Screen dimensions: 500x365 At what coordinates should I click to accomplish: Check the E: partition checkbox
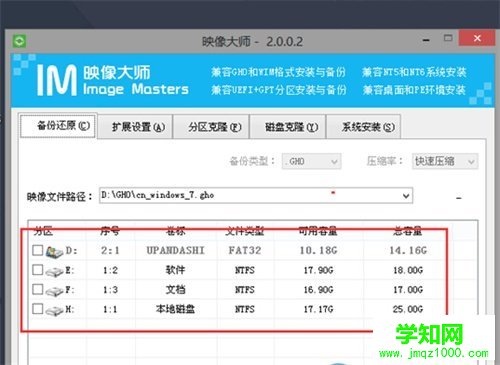coord(38,270)
